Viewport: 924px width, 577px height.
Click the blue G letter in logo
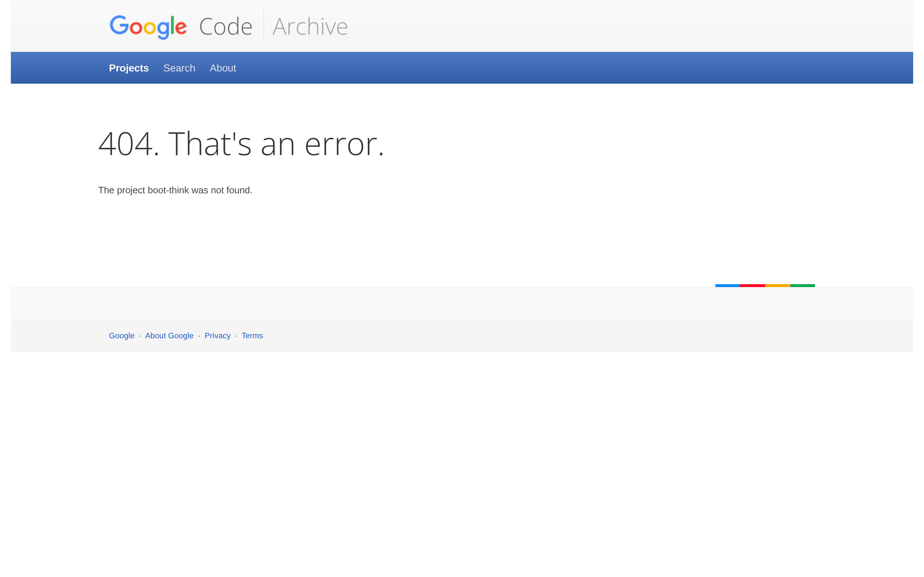point(119,25)
